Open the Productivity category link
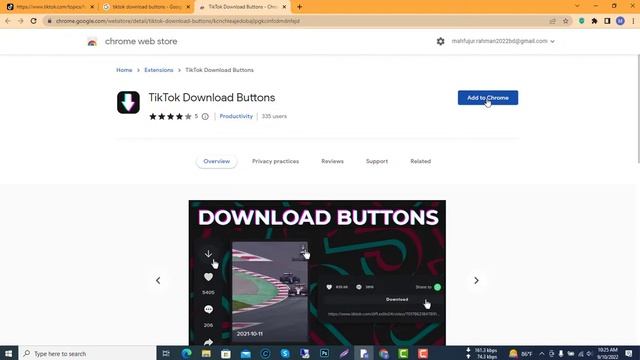This screenshot has height=360, width=640. tap(236, 116)
